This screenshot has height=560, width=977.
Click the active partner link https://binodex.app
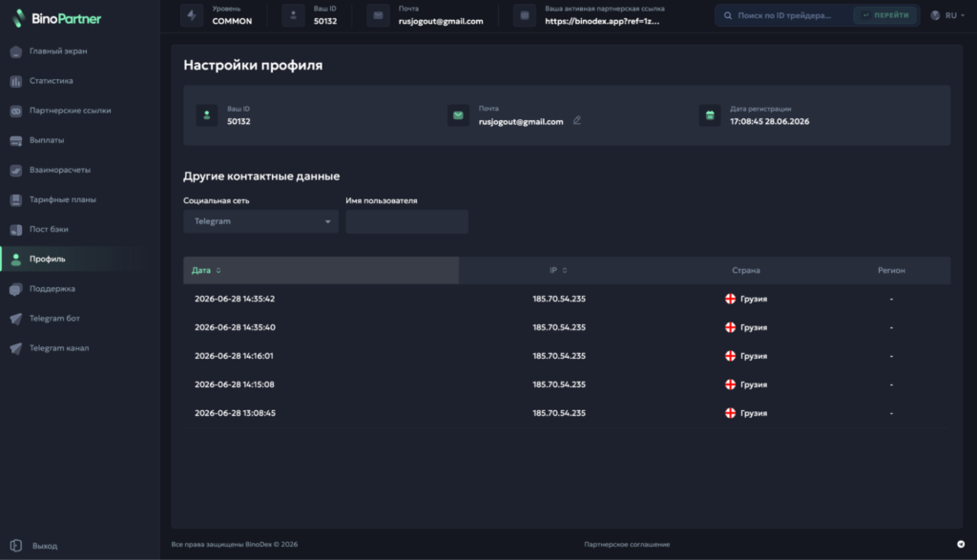pyautogui.click(x=602, y=21)
